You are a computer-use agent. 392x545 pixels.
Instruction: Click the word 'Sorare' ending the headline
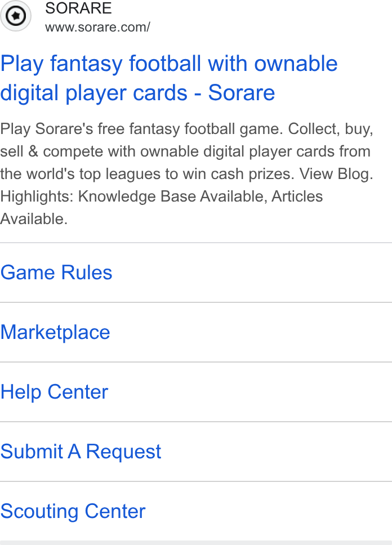click(x=242, y=93)
